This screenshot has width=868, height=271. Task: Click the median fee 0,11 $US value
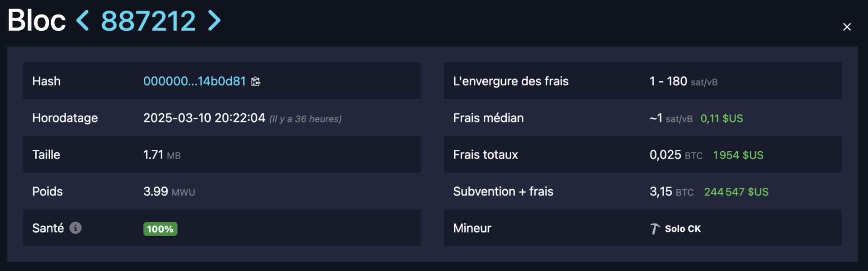(722, 118)
